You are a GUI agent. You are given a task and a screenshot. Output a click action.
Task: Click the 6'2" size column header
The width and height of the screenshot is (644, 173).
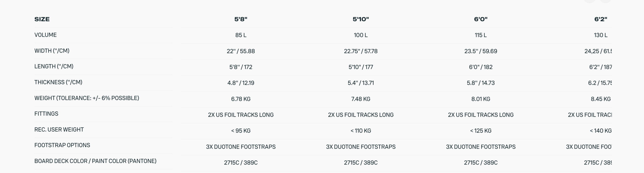click(600, 19)
